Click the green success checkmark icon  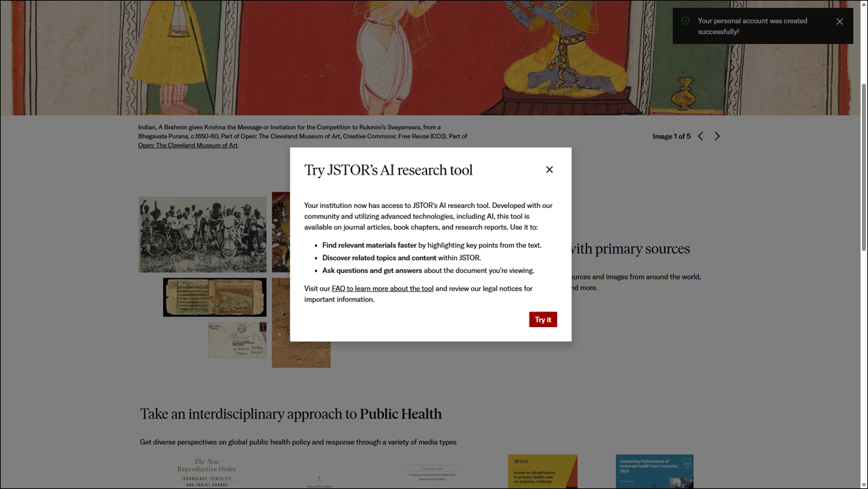click(685, 21)
